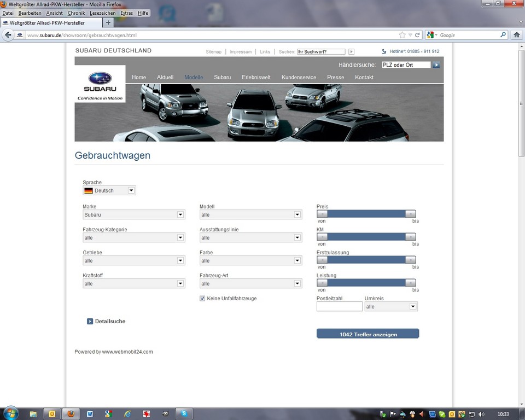Open Windows Explorer from taskbar
The height and width of the screenshot is (420, 525).
(33, 414)
